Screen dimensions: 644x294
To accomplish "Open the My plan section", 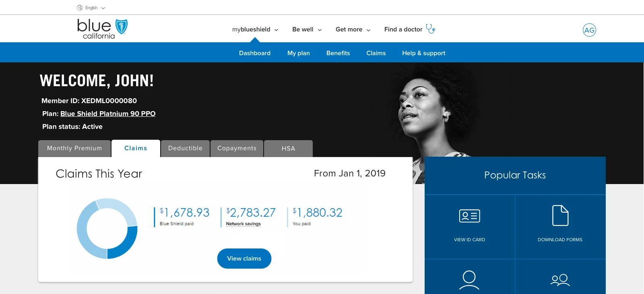I will pos(299,53).
